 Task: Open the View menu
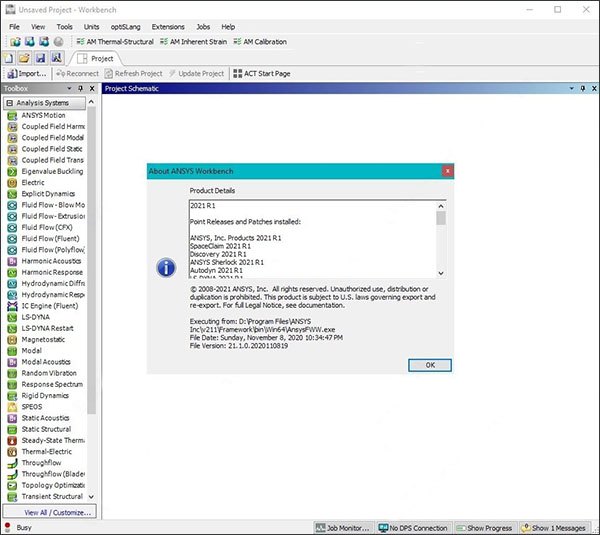(x=38, y=27)
